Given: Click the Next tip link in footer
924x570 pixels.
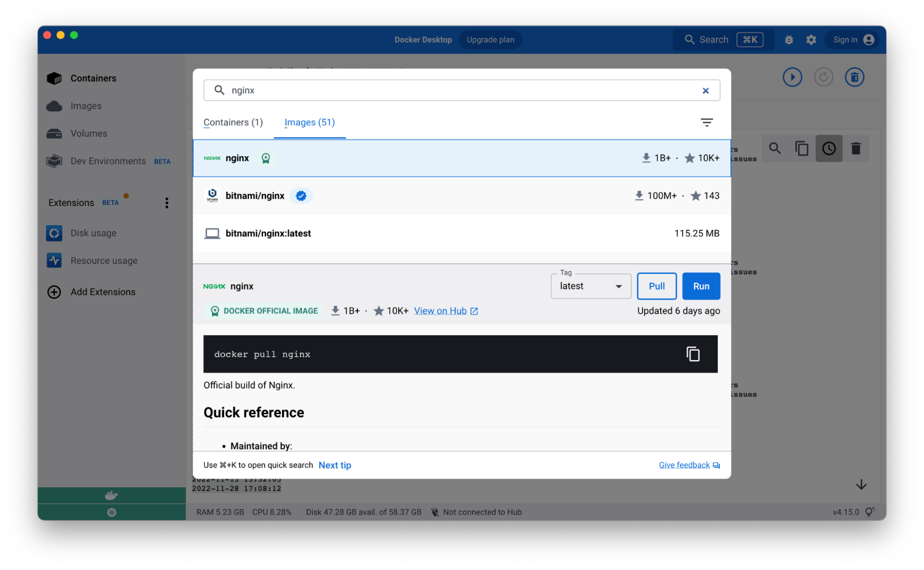Looking at the screenshot, I should 335,465.
